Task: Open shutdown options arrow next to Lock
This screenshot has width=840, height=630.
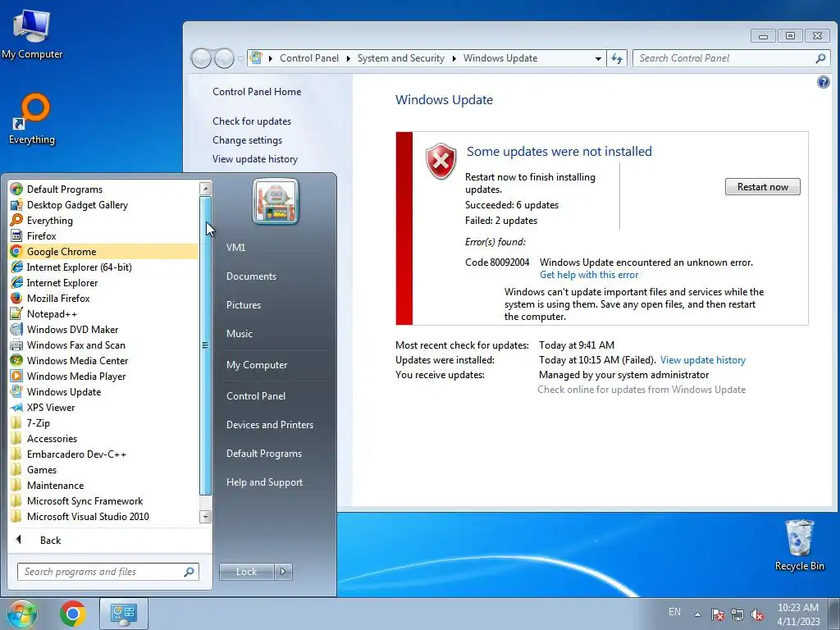Action: pyautogui.click(x=283, y=572)
